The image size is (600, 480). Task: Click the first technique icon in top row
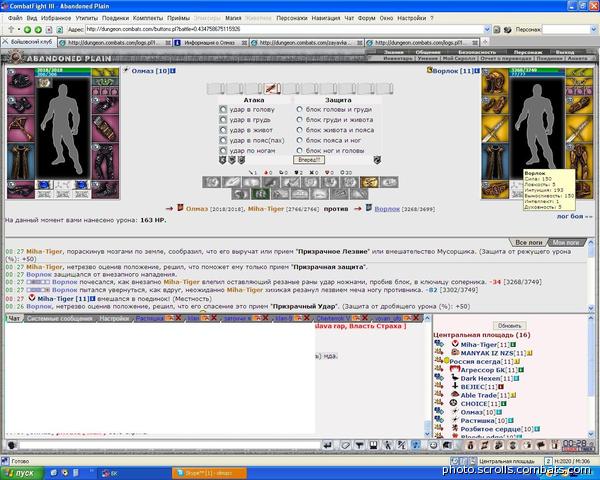tap(211, 182)
